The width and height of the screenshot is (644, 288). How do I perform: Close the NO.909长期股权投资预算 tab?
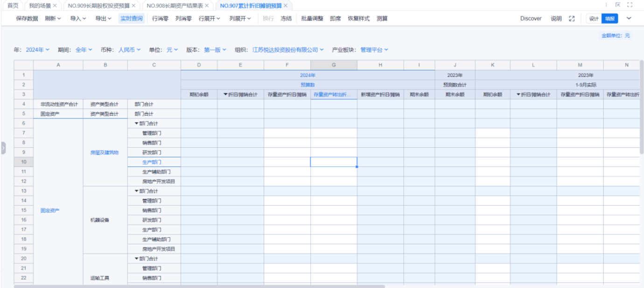(x=133, y=6)
